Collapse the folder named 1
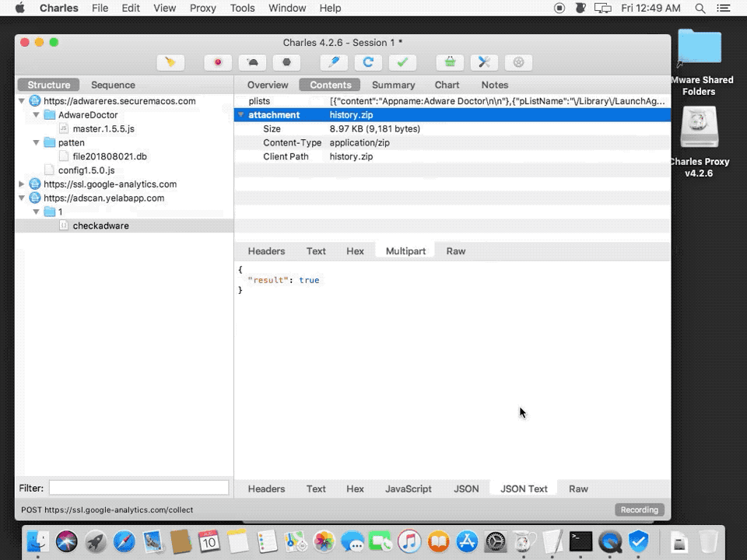Viewport: 747px width, 560px height. (37, 212)
